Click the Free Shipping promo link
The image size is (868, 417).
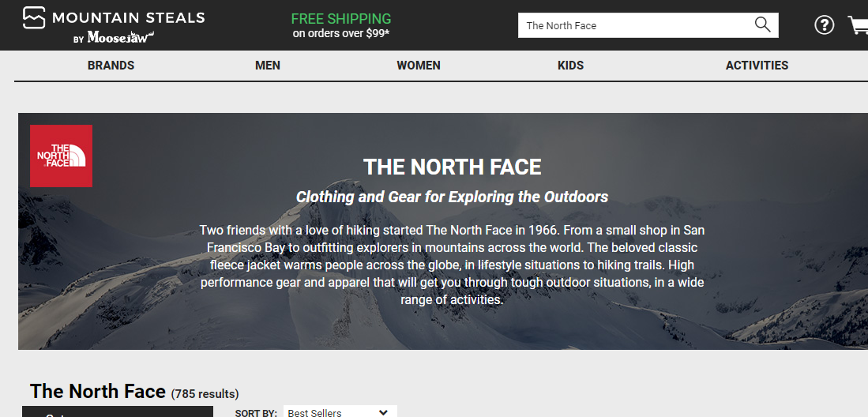340,18
